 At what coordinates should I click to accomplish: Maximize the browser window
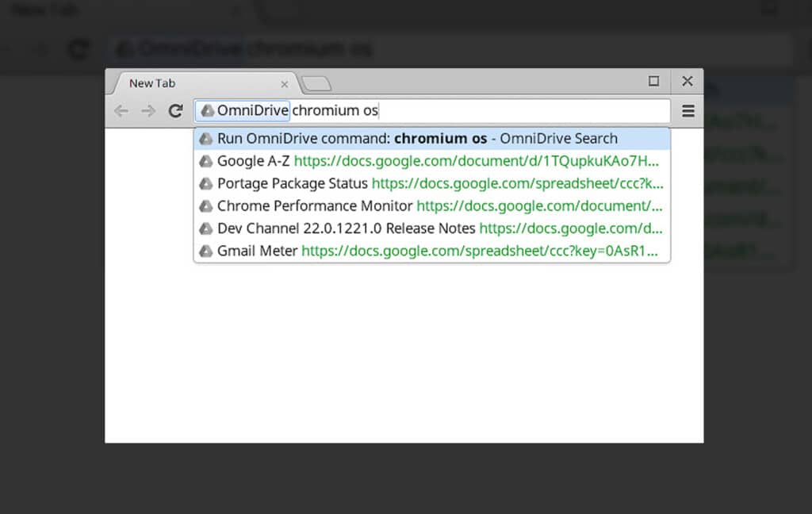pyautogui.click(x=653, y=82)
